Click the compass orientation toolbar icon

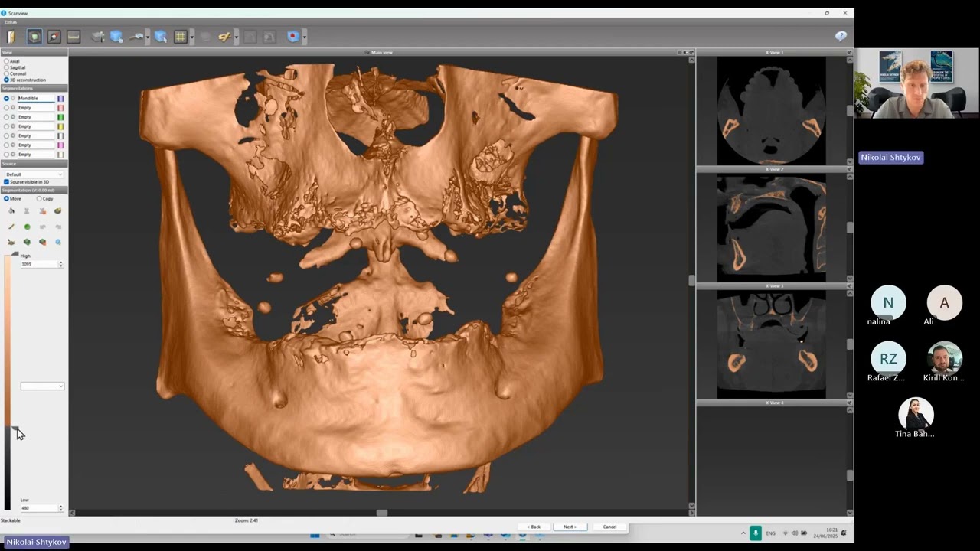tap(54, 37)
